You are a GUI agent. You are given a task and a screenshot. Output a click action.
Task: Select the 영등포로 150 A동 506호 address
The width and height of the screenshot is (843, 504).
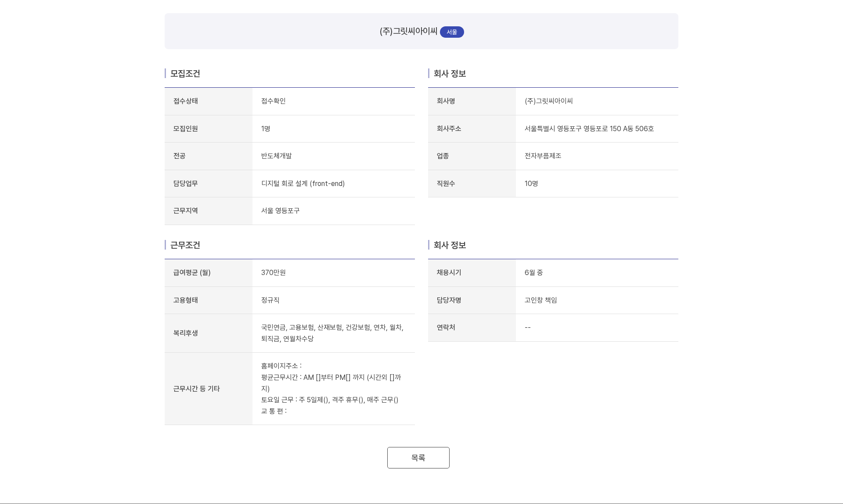pos(619,129)
